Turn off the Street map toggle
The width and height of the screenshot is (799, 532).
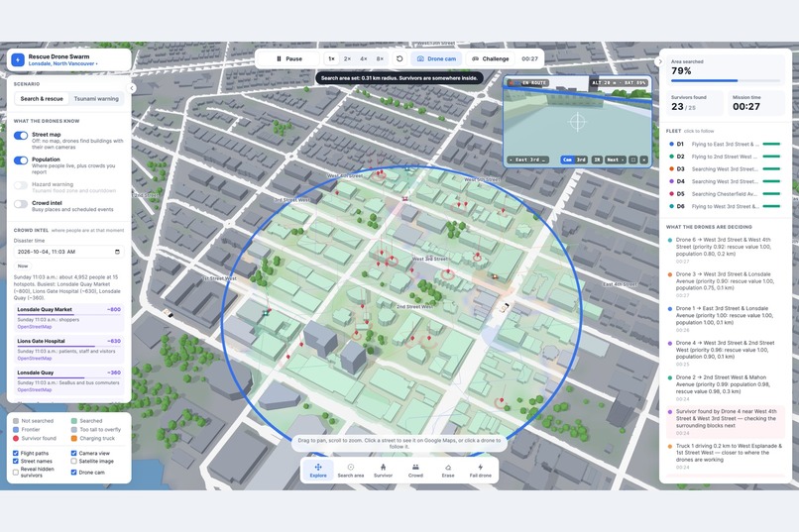tap(21, 136)
